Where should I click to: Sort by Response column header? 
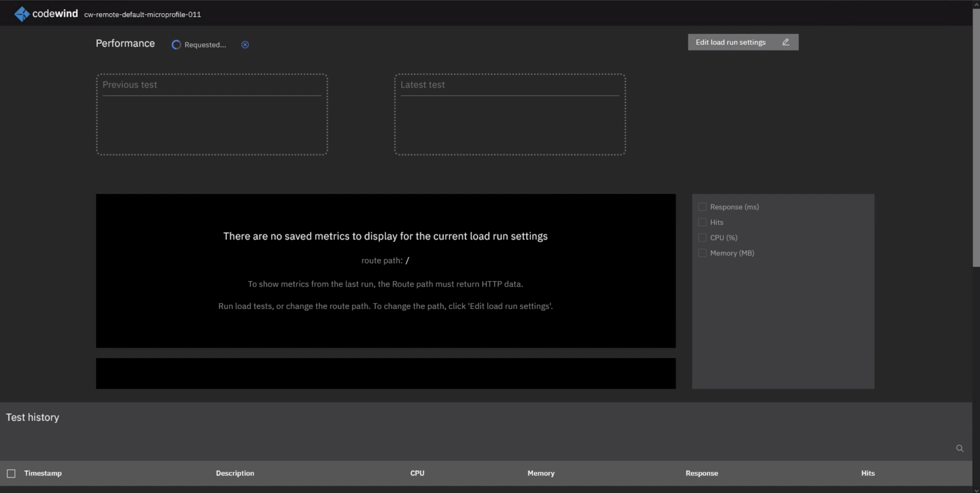tap(702, 473)
